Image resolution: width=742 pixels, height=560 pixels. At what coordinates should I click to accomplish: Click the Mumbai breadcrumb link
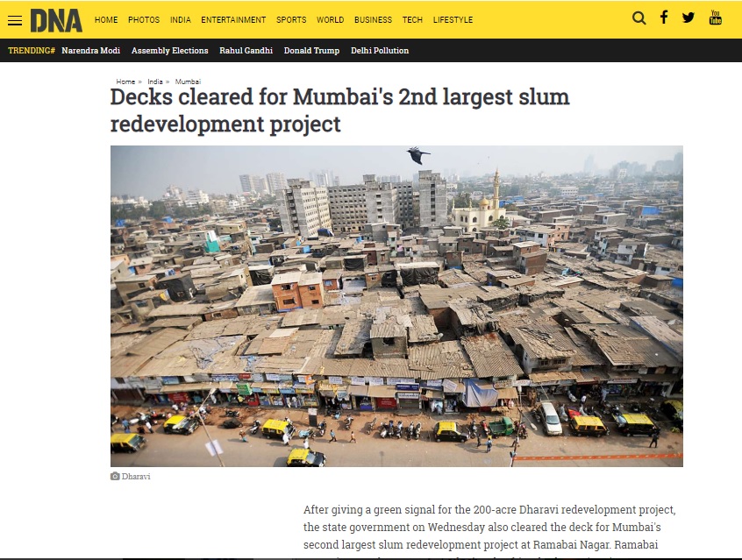click(188, 82)
